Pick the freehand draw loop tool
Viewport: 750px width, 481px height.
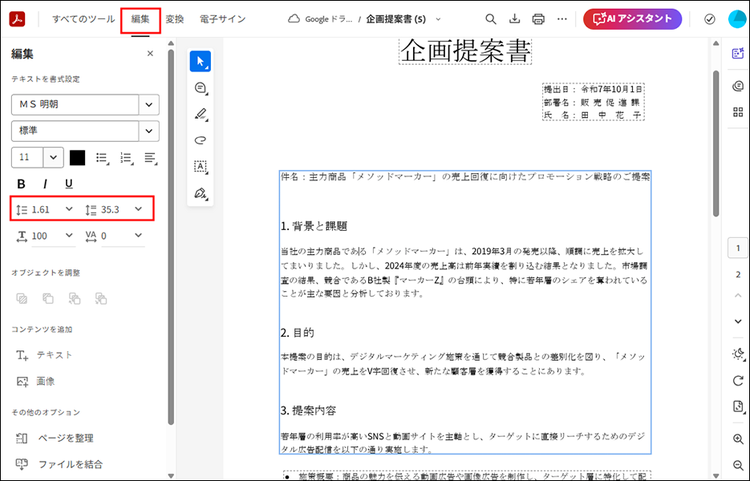[x=200, y=140]
